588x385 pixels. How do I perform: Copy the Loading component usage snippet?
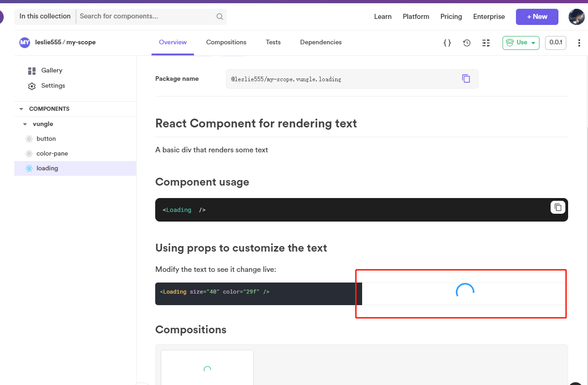click(x=558, y=207)
